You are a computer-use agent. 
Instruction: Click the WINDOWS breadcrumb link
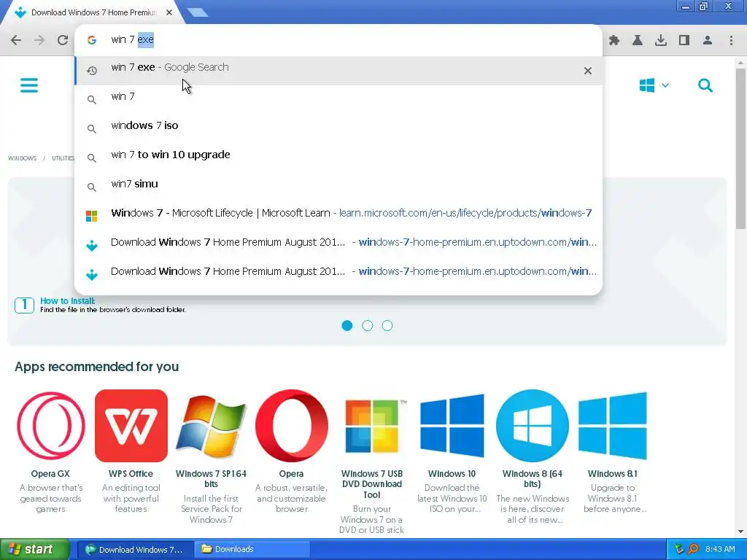(x=23, y=158)
